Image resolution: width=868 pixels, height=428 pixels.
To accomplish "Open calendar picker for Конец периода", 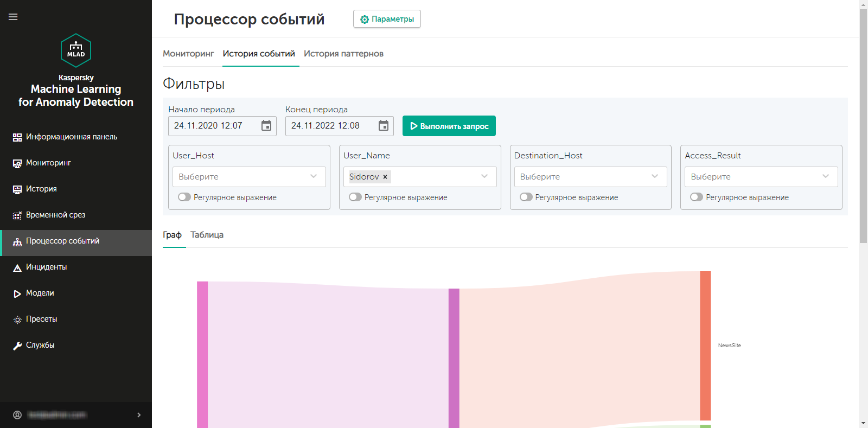I will [384, 126].
